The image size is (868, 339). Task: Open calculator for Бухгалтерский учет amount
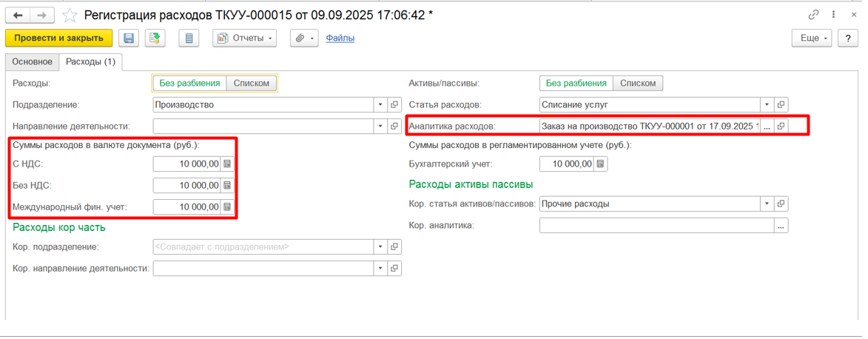tap(602, 164)
